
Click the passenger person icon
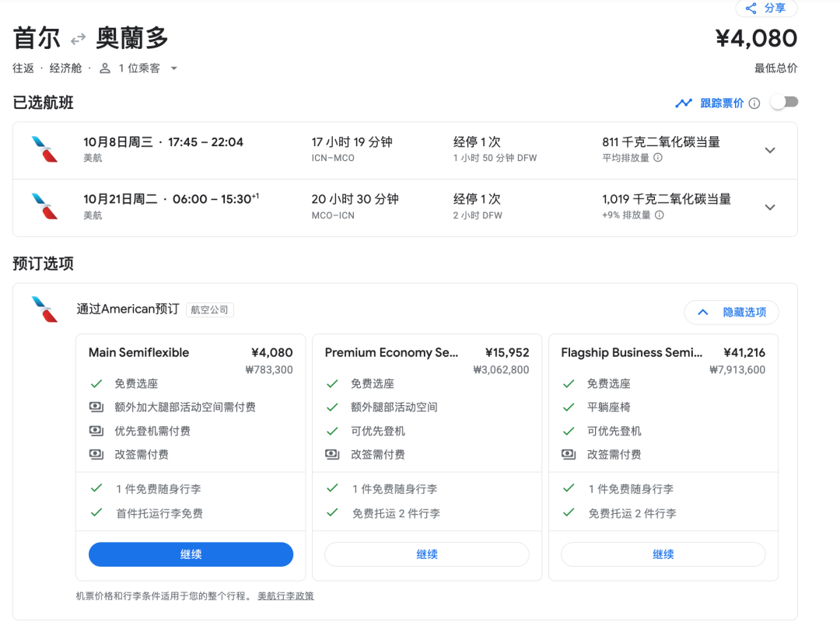tap(105, 68)
